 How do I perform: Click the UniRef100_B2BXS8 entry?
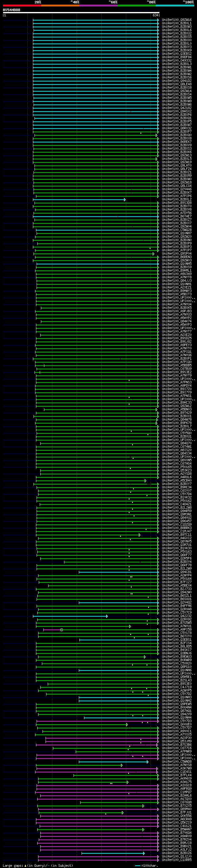tap(177, 88)
